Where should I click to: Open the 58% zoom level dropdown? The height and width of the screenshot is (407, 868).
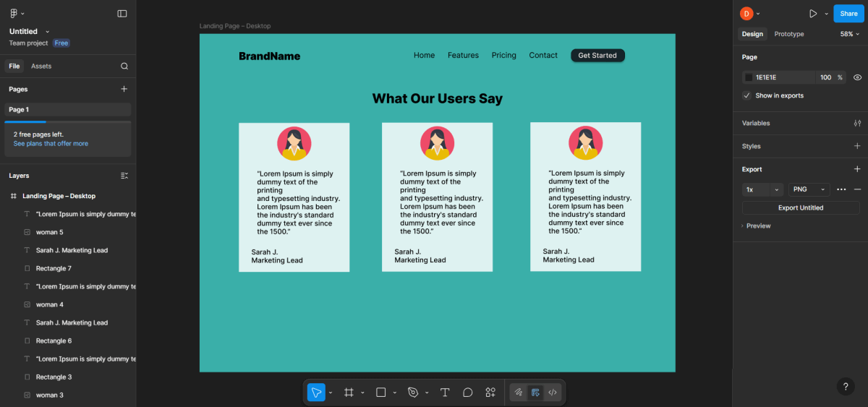click(849, 34)
